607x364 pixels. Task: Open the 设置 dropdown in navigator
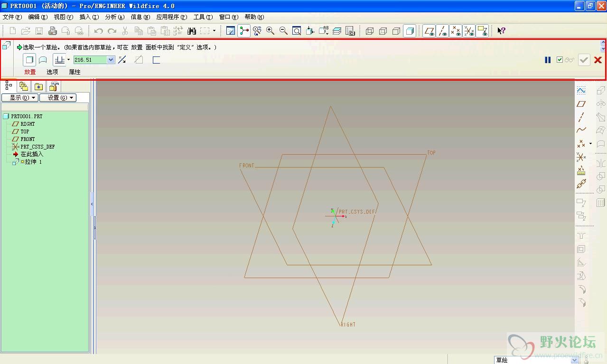click(58, 98)
